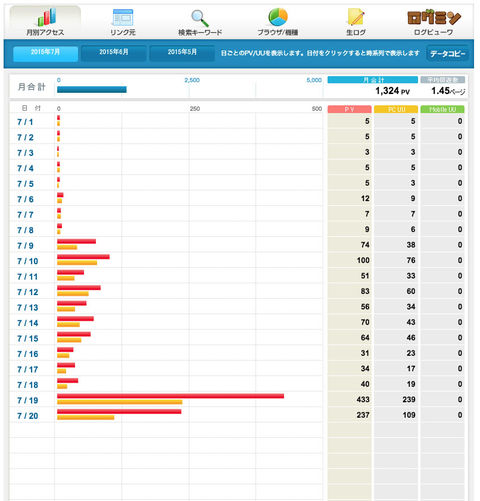Open date link 7 / 16

coord(28,354)
